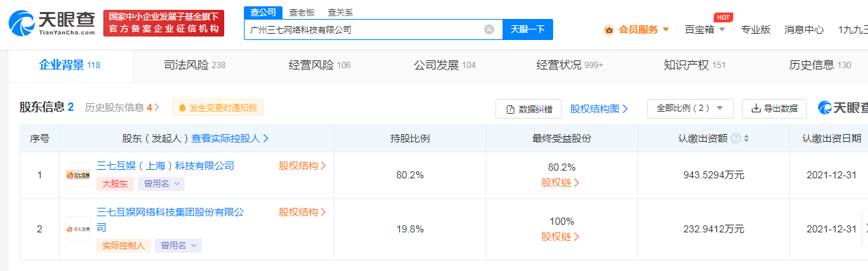
Task: Select the 知识产权 tab
Action: tap(694, 65)
